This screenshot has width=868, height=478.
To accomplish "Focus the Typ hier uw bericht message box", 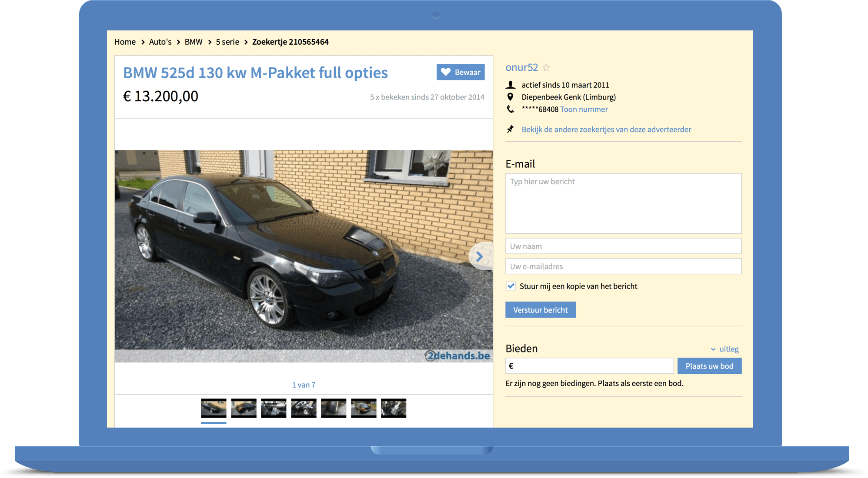I will tap(623, 203).
